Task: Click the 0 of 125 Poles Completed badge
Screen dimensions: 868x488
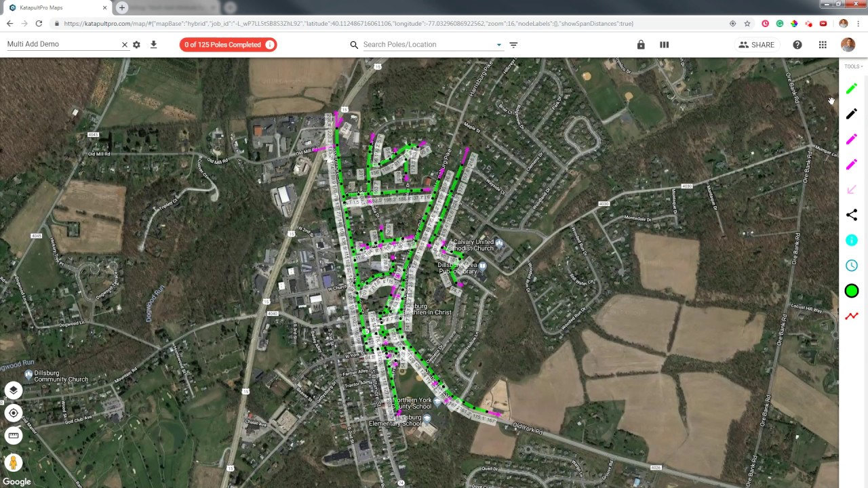Action: tap(228, 45)
